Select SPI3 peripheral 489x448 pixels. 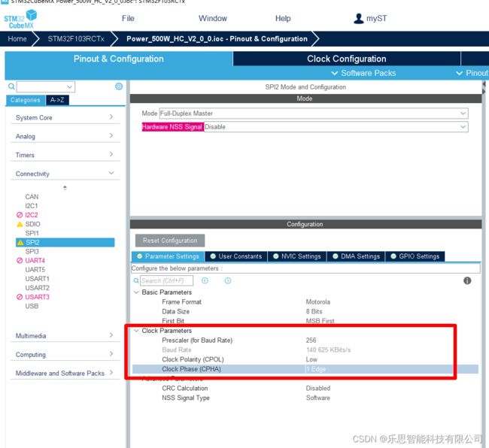click(32, 251)
